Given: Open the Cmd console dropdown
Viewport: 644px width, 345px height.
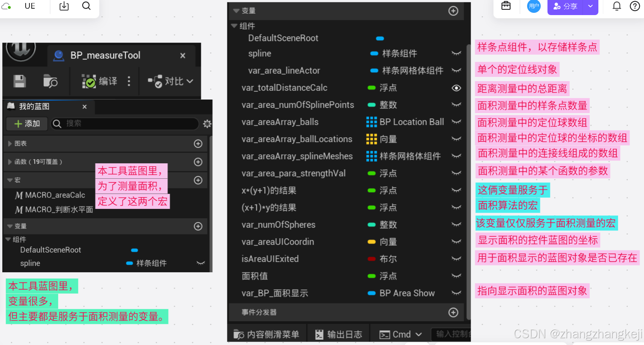Looking at the screenshot, I should tap(400, 334).
